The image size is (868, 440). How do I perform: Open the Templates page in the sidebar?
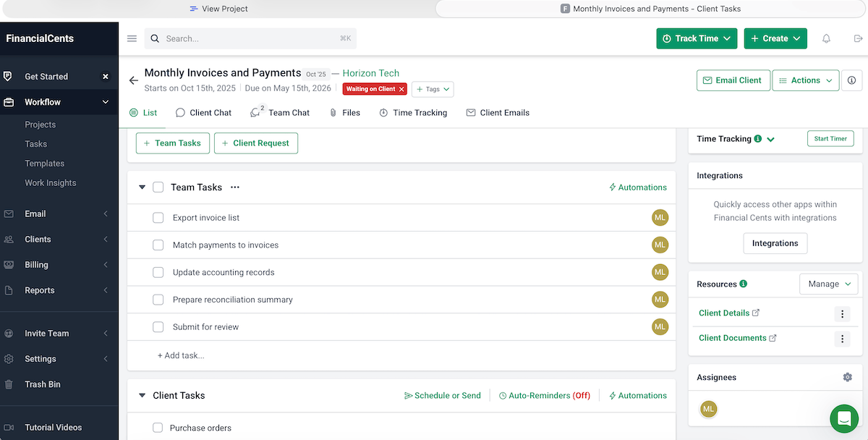coord(44,163)
